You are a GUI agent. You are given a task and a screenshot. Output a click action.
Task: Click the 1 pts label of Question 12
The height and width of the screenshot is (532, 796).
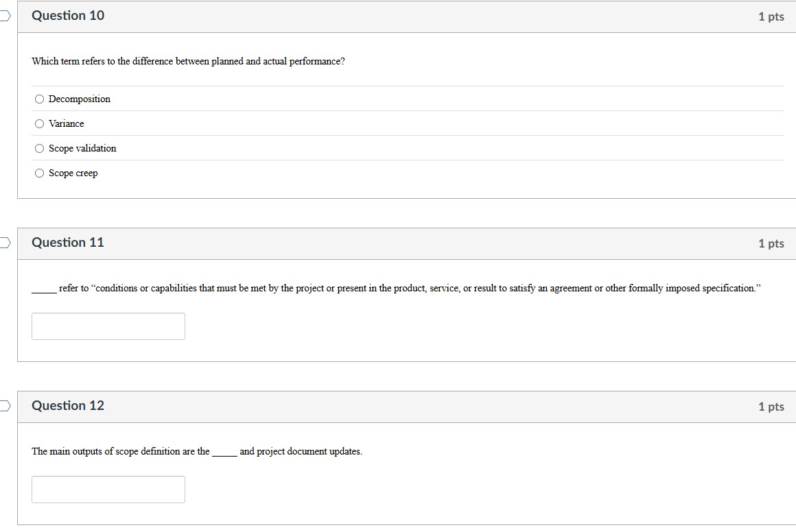(771, 407)
